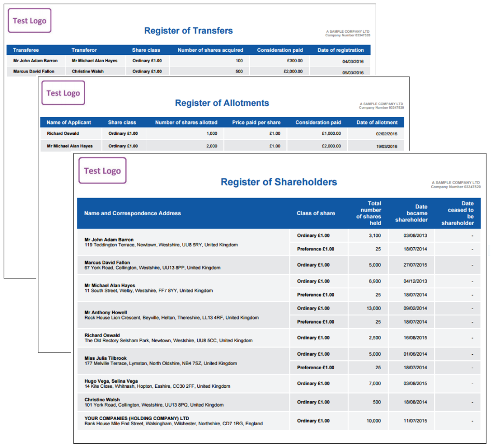Viewport: 493px width, 448px height.
Task: Click the Test Logo on the Transfers register
Action: coord(30,21)
